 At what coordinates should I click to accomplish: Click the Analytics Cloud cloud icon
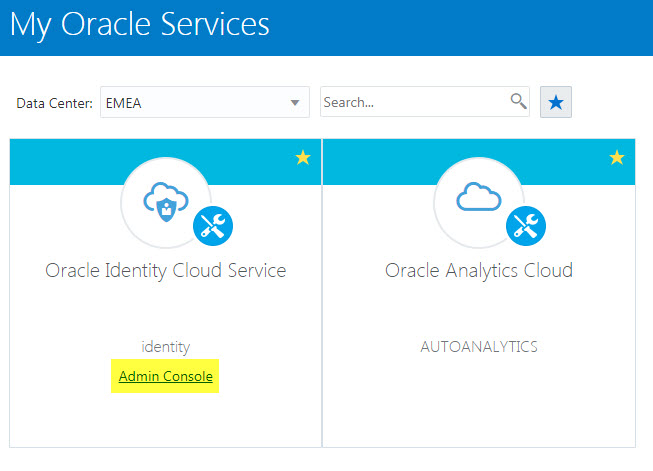pos(479,197)
